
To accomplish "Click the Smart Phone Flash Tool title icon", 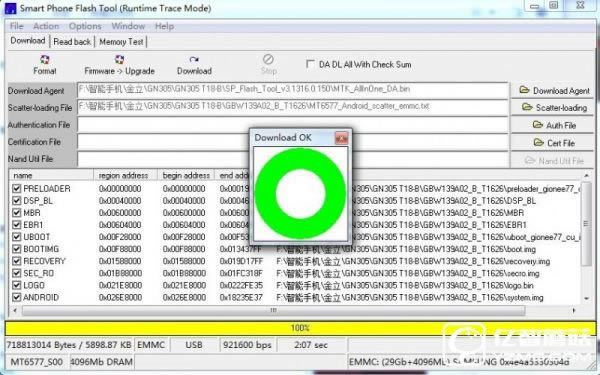I will 10,8.
